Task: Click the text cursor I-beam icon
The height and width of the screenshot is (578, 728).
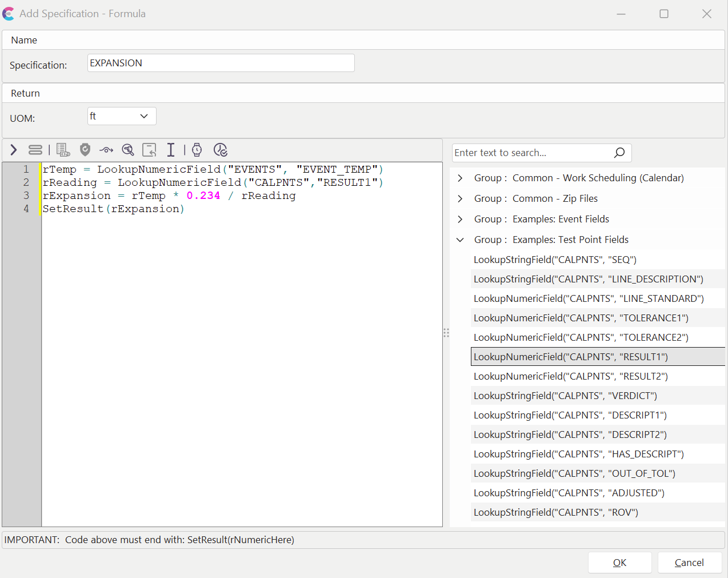Action: (170, 150)
